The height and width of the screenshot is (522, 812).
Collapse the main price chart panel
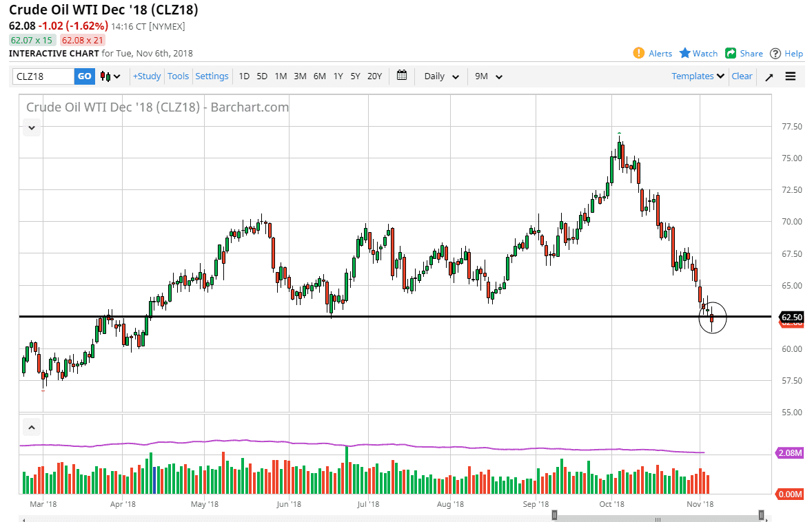tap(31, 127)
